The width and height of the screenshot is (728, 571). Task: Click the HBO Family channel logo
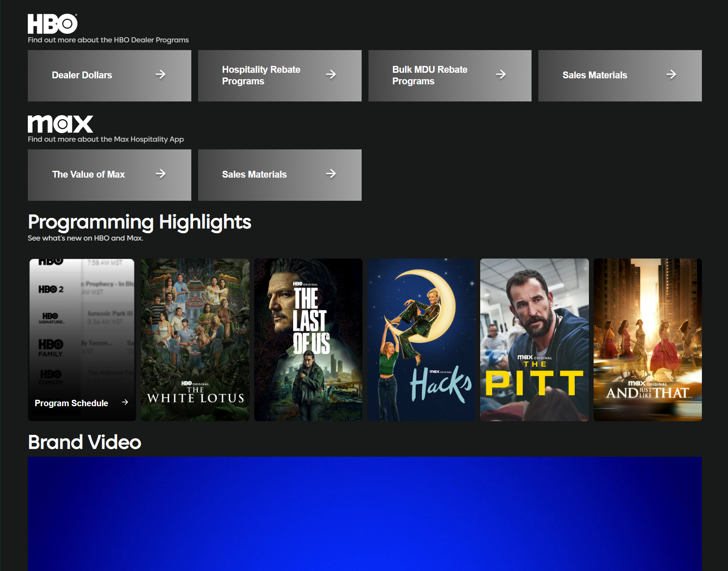click(x=51, y=348)
